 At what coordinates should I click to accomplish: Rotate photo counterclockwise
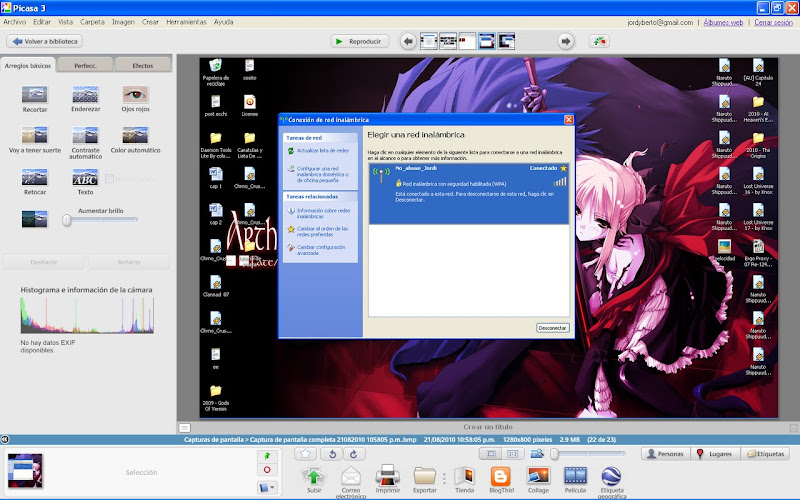click(x=332, y=454)
